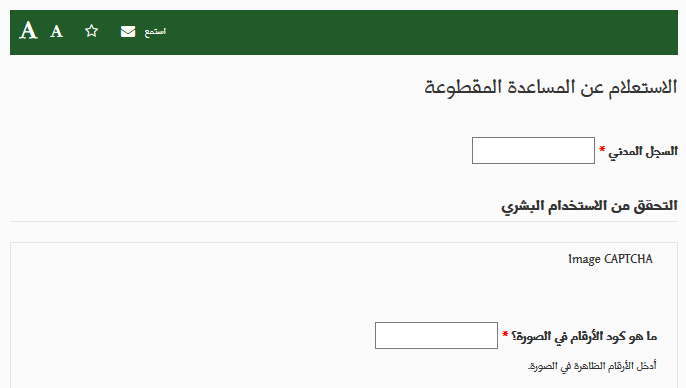Open the استمع listen link

click(155, 32)
